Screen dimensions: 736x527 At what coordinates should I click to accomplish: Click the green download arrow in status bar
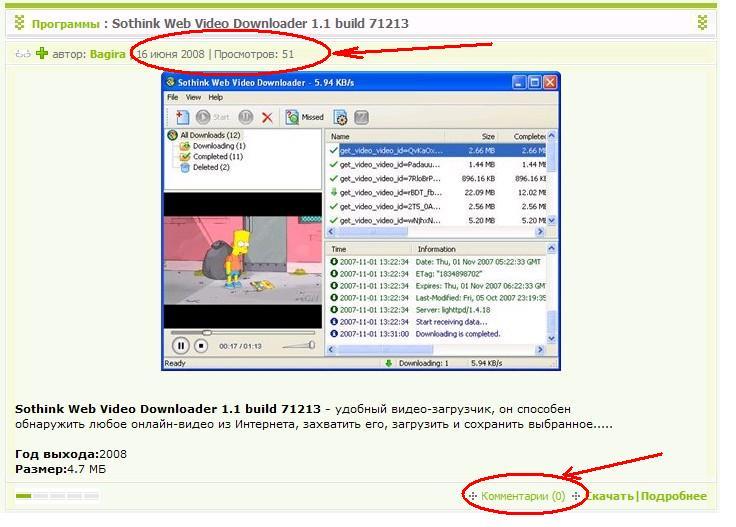[x=389, y=363]
